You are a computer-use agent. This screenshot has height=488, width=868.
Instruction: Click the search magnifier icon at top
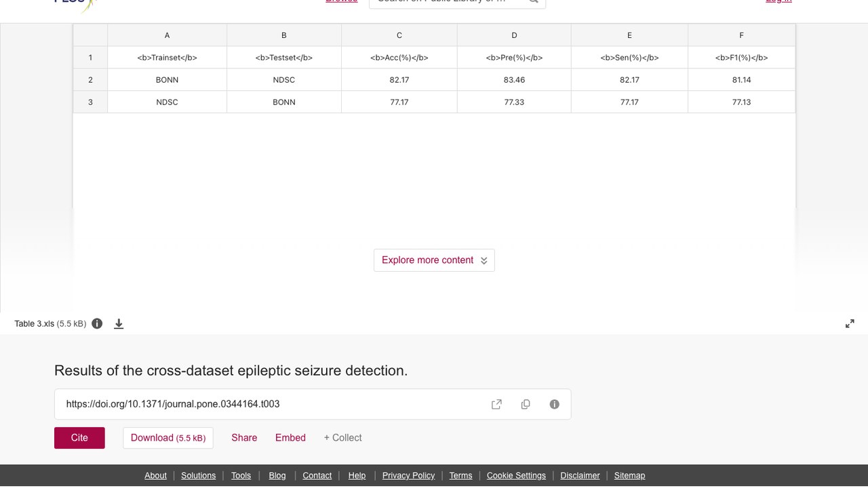[534, 1]
